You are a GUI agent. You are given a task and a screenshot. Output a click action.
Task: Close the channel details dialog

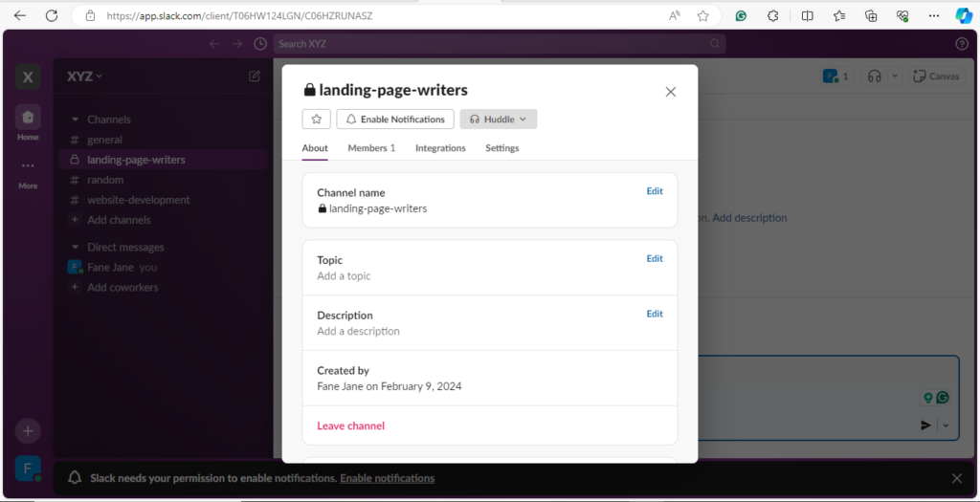coord(670,92)
